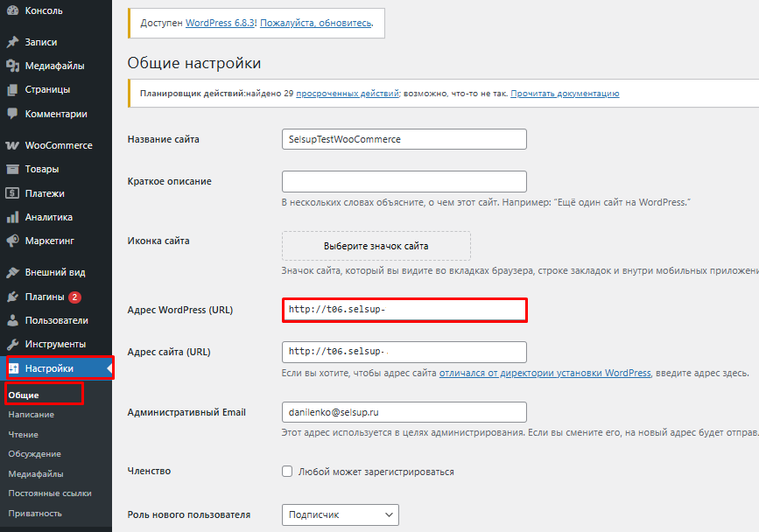The height and width of the screenshot is (532, 759).
Task: Open Медиафайлы via its media icon
Action: click(13, 65)
